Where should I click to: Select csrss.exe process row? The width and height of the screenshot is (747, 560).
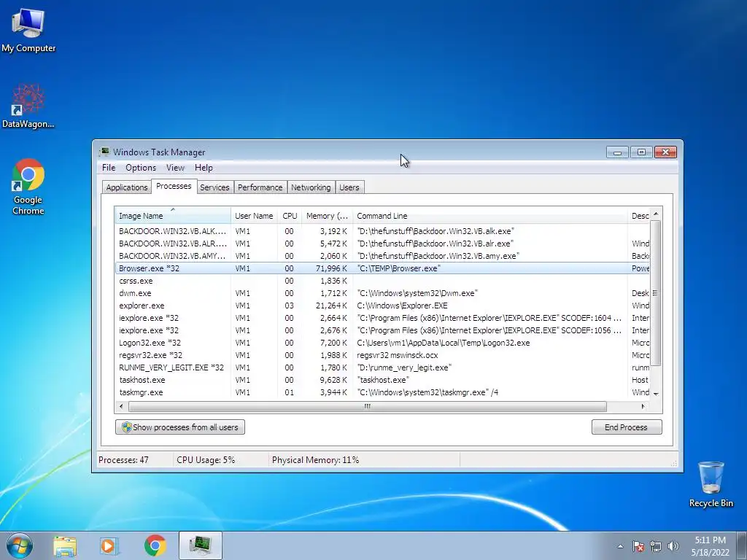coord(382,281)
